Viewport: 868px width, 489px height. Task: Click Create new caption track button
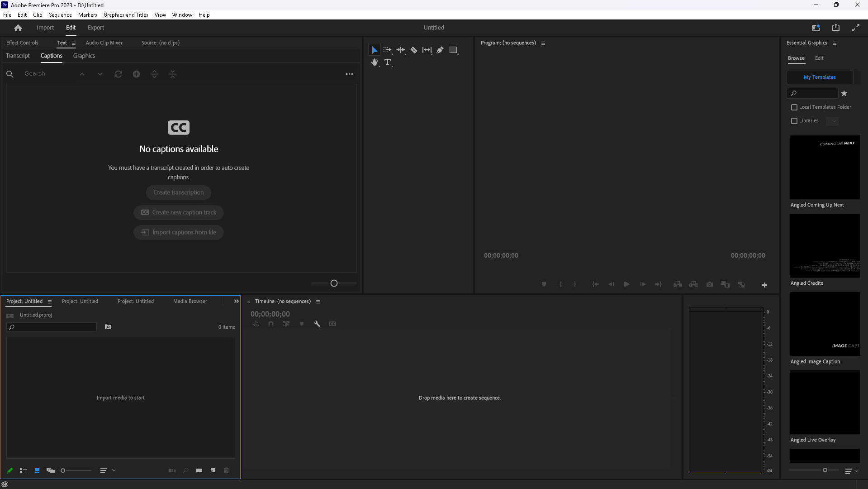click(x=179, y=212)
